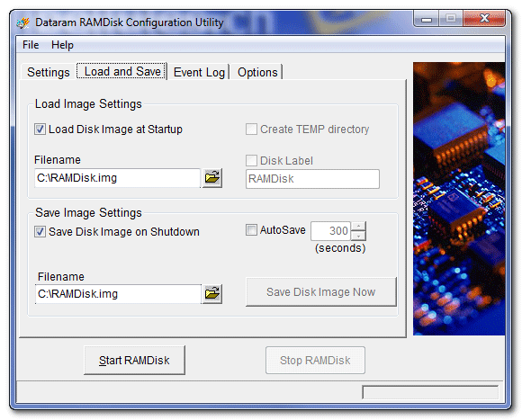
Task: Open the Event Log tab
Action: click(199, 72)
